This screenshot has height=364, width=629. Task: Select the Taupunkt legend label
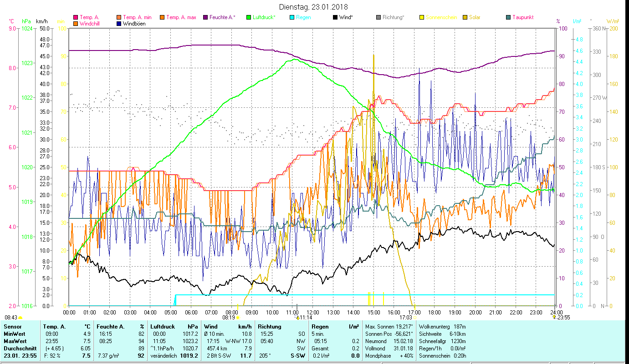click(522, 18)
